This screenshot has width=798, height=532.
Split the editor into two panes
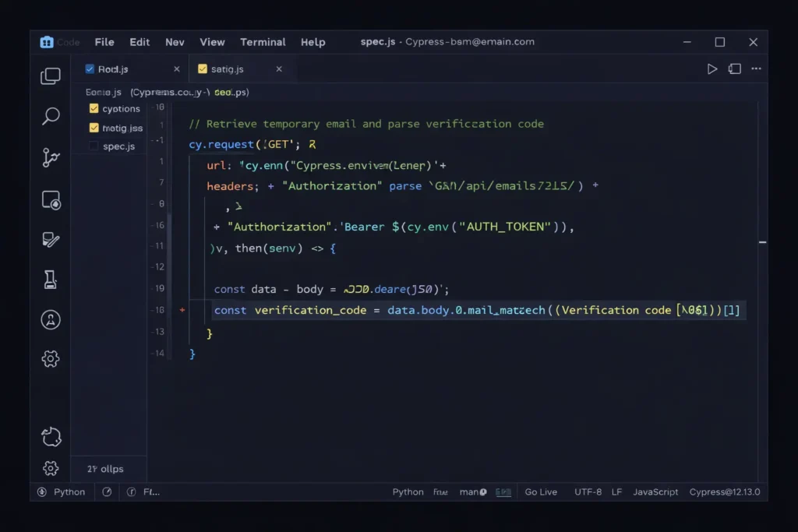tap(734, 69)
